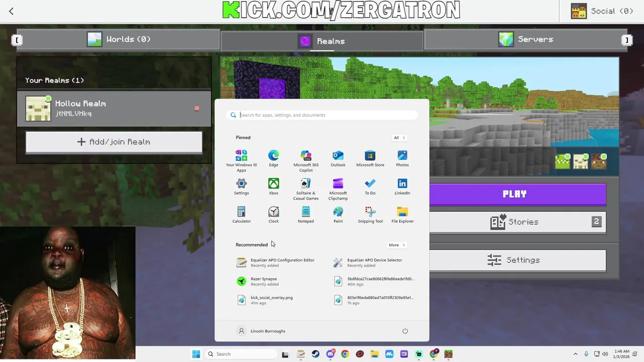Click the Windows Start button on taskbar
This screenshot has width=644, height=362.
coord(196,354)
